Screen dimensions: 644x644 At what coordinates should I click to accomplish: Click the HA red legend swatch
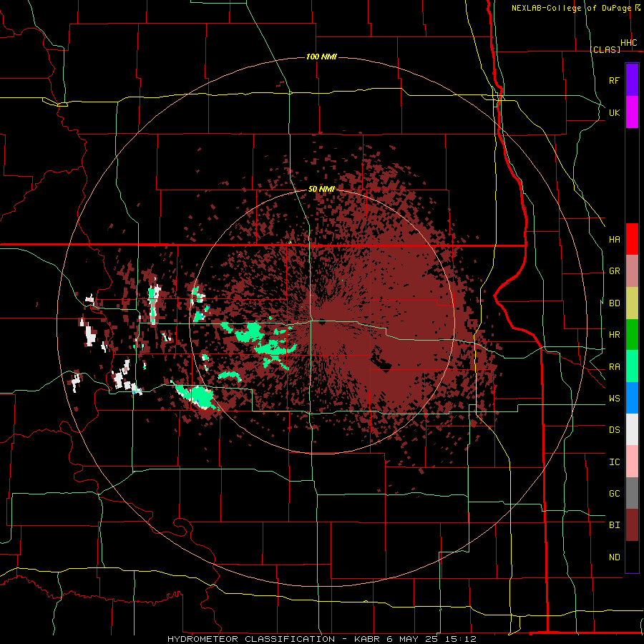(632, 239)
